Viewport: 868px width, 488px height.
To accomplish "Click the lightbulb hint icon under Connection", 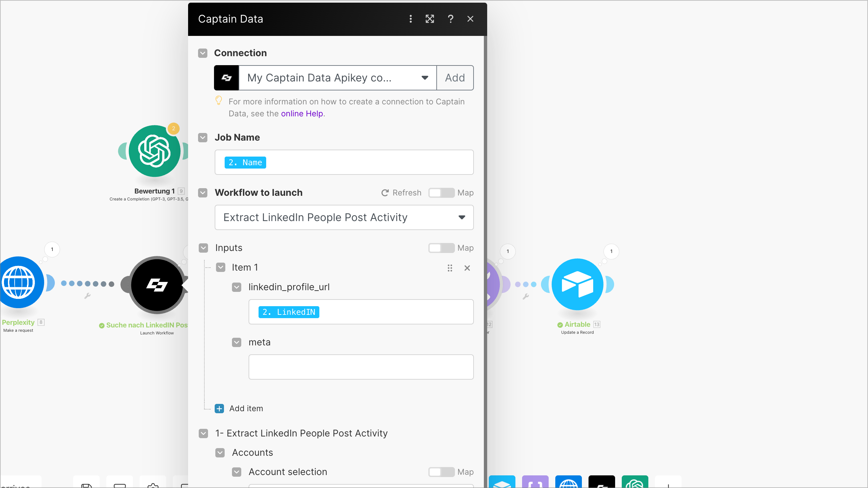I will click(x=219, y=100).
